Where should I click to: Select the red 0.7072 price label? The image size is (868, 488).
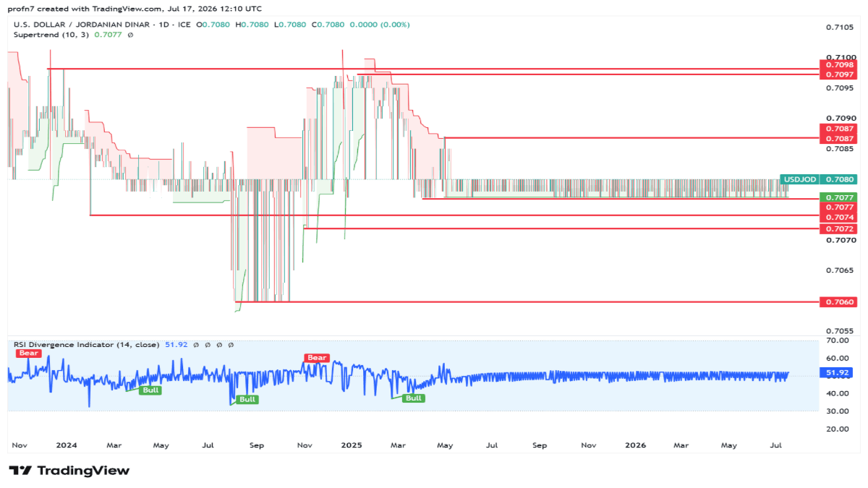[839, 228]
